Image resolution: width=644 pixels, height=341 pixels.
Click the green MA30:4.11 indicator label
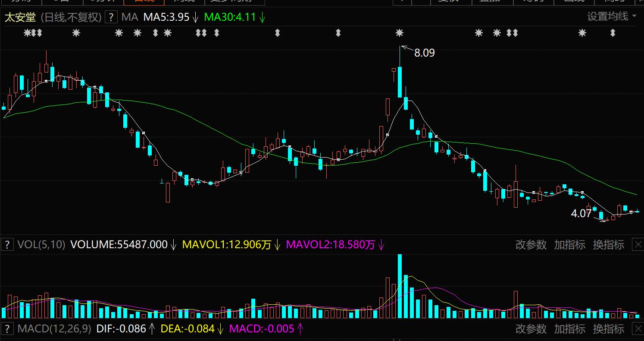coord(230,17)
